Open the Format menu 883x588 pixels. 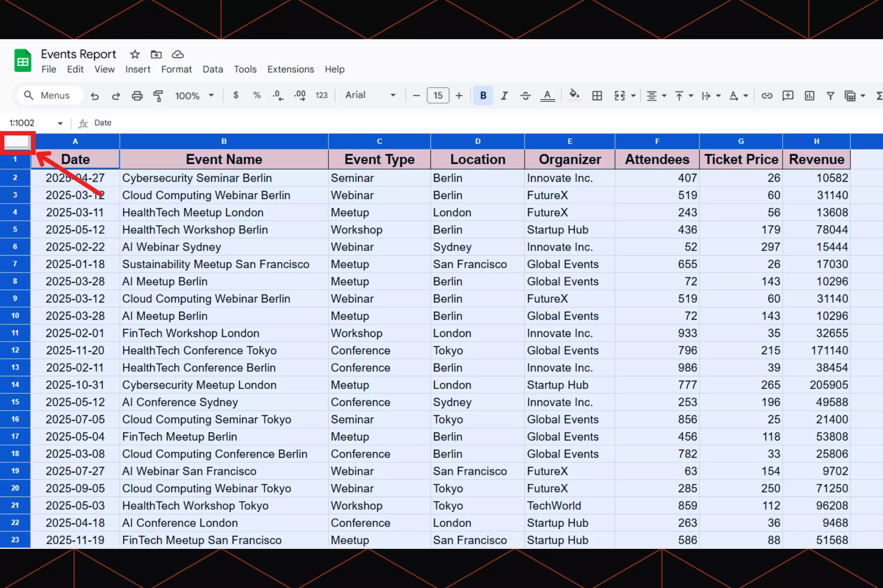click(x=176, y=70)
